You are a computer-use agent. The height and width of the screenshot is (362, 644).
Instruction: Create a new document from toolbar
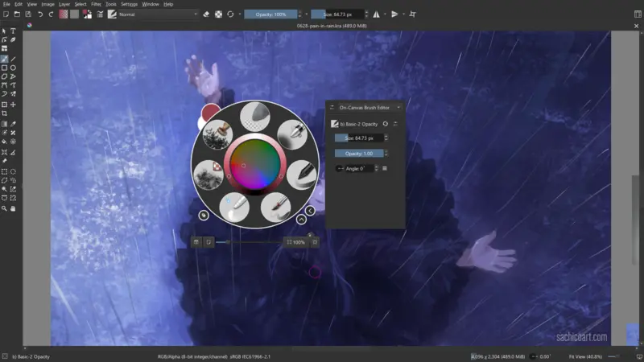pyautogui.click(x=6, y=14)
